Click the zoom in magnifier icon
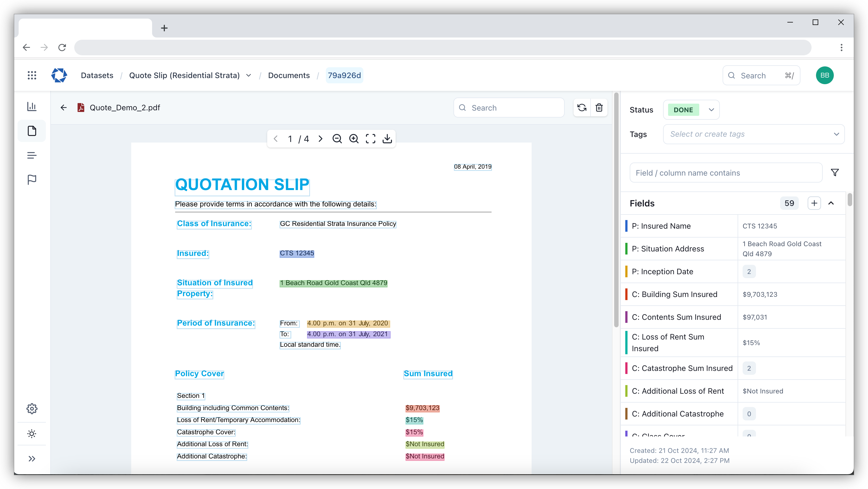The image size is (868, 489). point(353,139)
